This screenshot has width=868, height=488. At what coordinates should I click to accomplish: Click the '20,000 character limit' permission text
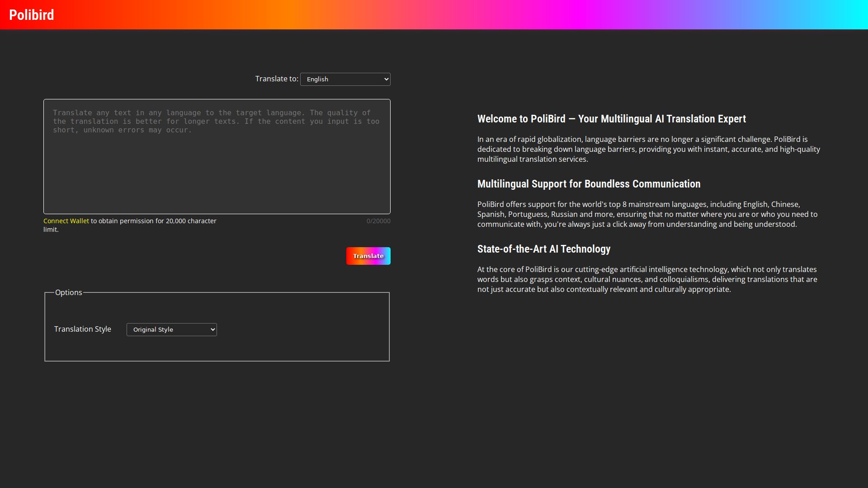pos(154,221)
